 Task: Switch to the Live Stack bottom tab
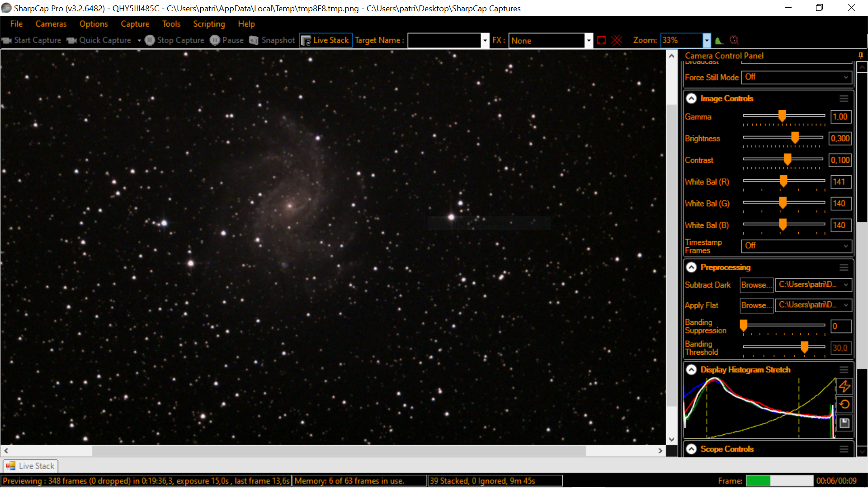tap(31, 466)
